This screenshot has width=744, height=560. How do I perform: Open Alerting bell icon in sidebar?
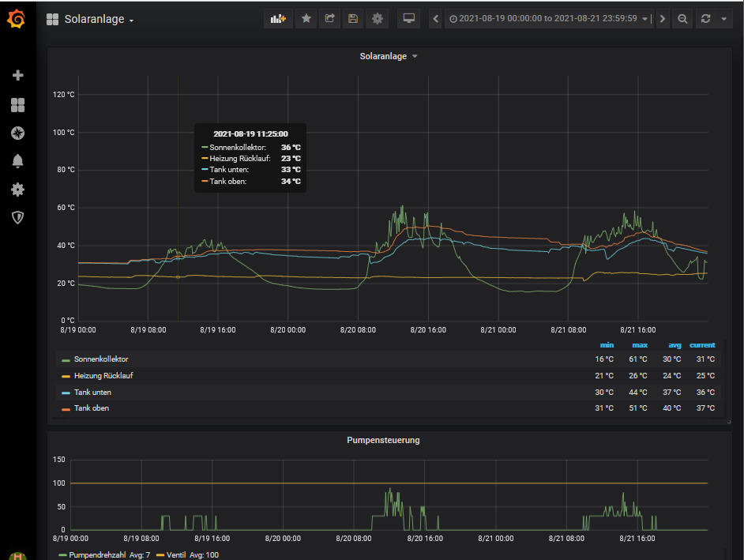pos(17,161)
